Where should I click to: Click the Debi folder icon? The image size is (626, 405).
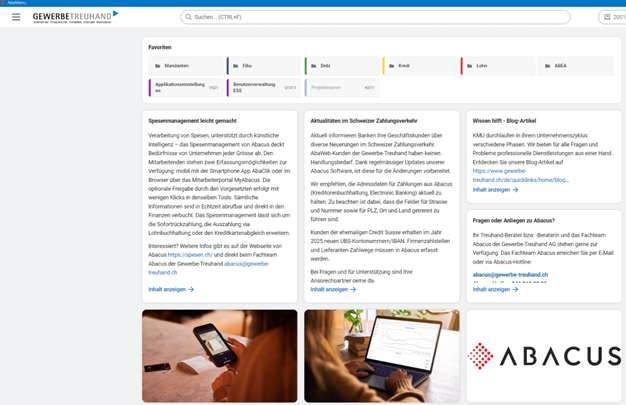(x=313, y=66)
